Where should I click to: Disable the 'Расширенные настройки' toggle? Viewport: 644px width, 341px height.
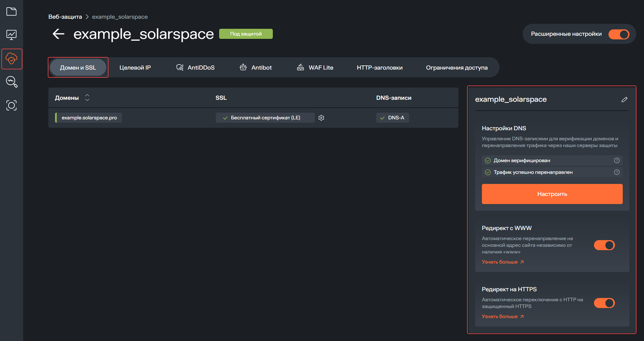[x=619, y=34]
